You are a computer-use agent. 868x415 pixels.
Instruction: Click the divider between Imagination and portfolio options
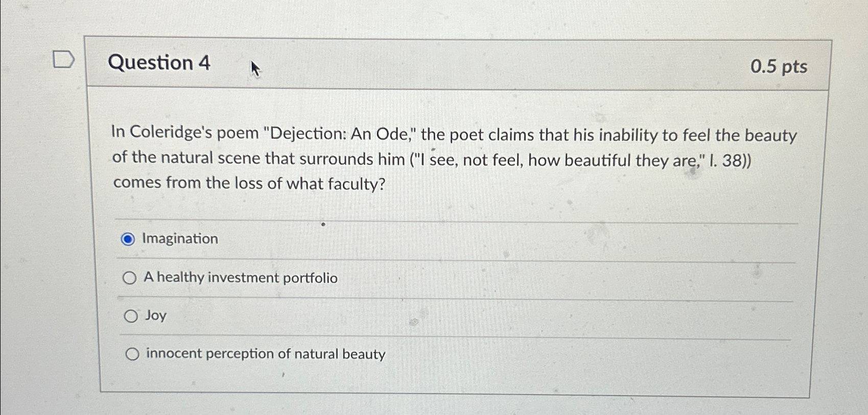(x=450, y=259)
